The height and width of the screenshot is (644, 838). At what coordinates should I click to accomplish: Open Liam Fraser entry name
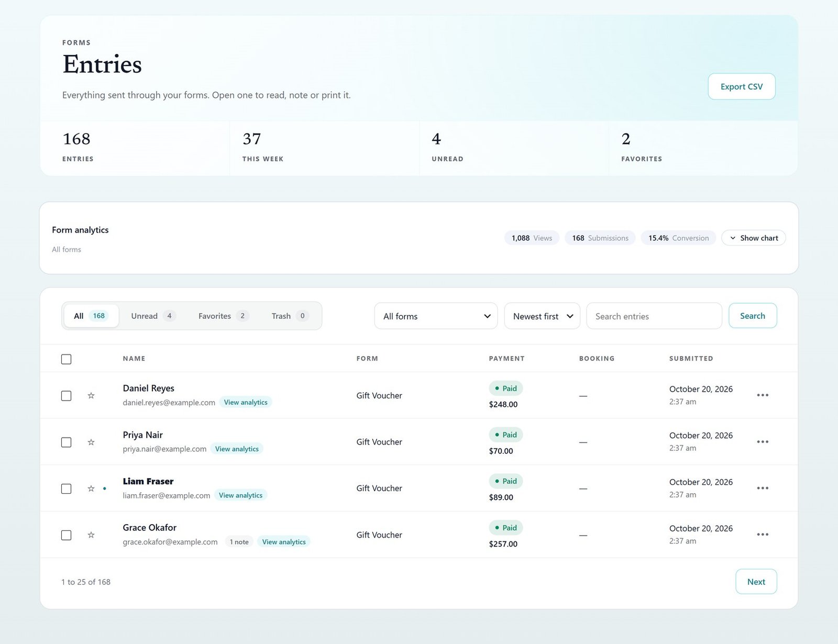point(148,481)
